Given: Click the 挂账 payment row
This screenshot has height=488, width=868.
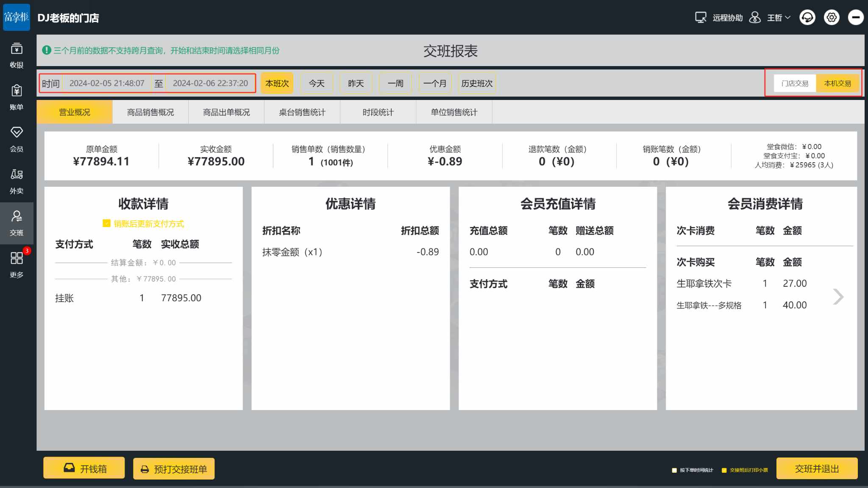Looking at the screenshot, I should (143, 298).
